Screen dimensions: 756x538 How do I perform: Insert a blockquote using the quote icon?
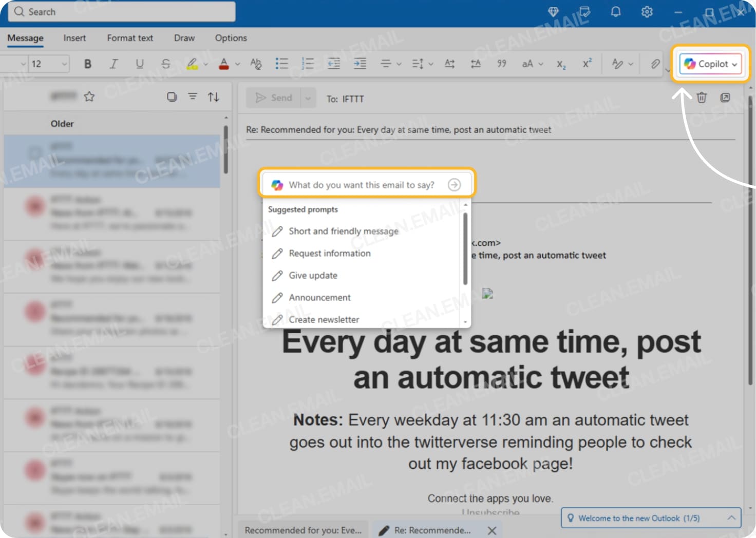point(502,64)
